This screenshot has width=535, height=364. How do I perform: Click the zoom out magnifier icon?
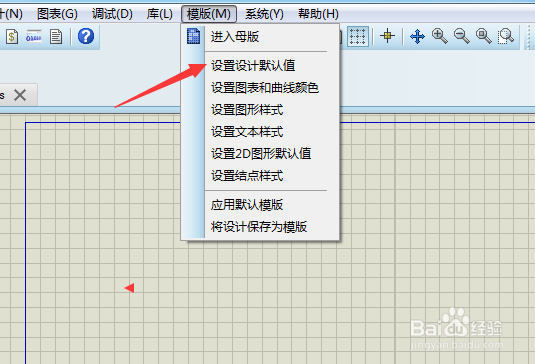pyautogui.click(x=462, y=36)
